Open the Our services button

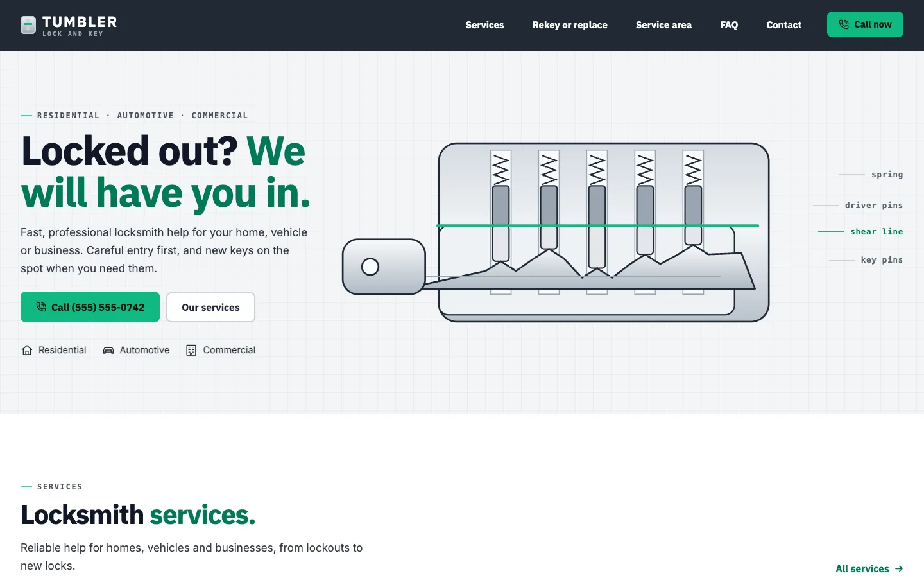click(210, 307)
